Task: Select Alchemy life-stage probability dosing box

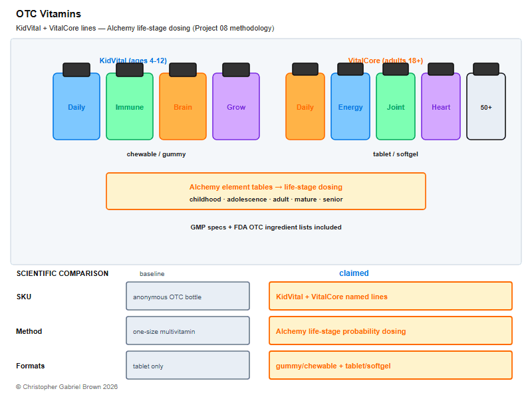Action: tap(390, 331)
